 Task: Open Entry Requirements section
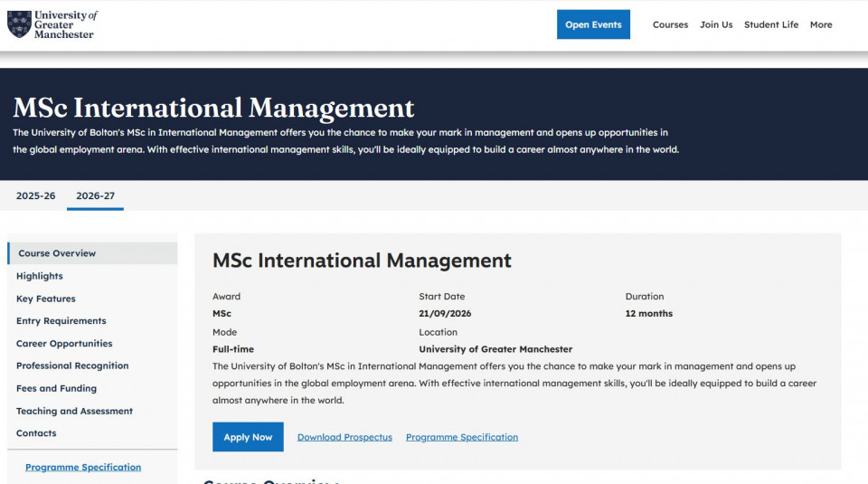(61, 321)
